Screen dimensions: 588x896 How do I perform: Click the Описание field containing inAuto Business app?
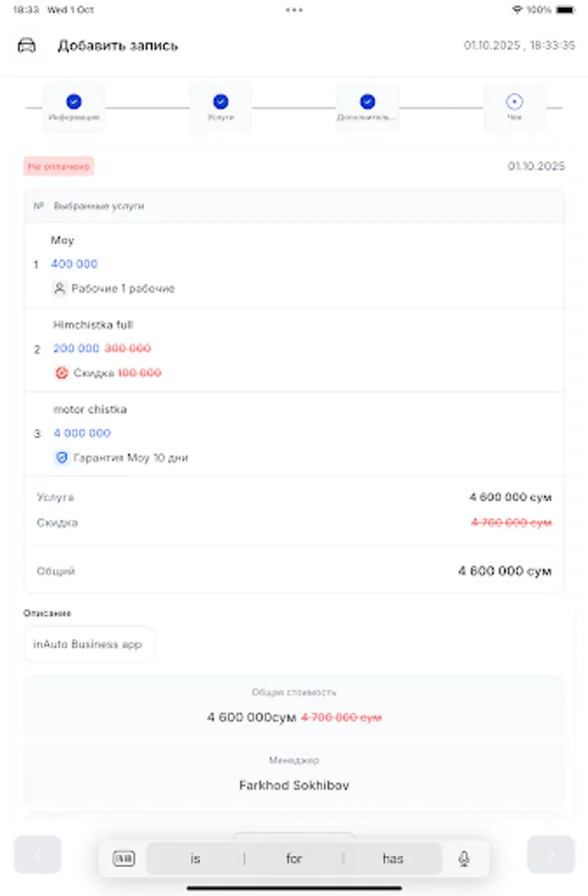click(x=90, y=643)
